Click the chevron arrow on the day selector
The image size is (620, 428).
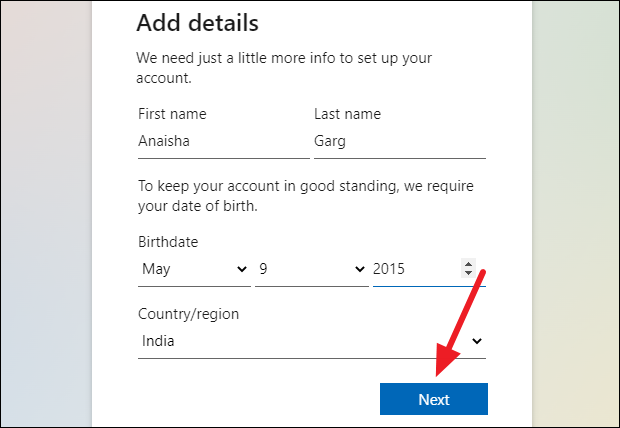pyautogui.click(x=360, y=269)
